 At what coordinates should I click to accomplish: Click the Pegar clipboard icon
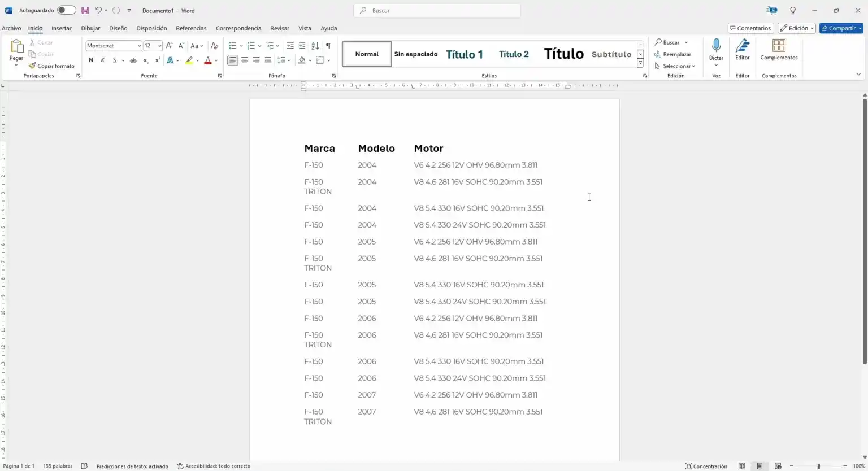[16, 46]
